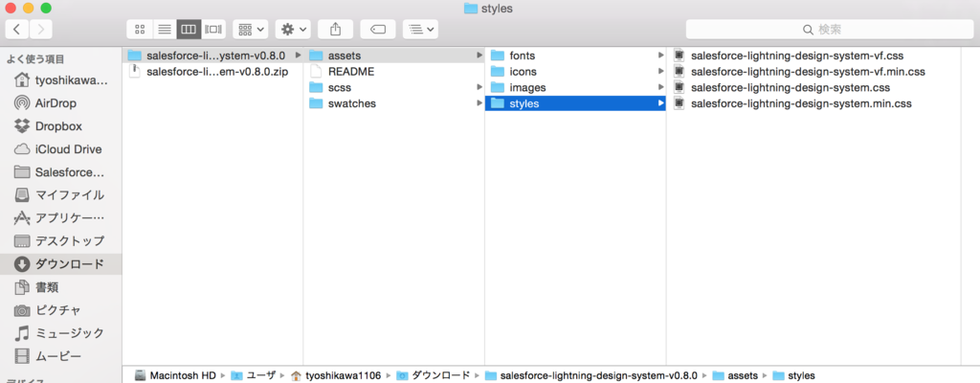Open the Dropbox toolbar dropdown
The image size is (980, 383).
(x=420, y=29)
